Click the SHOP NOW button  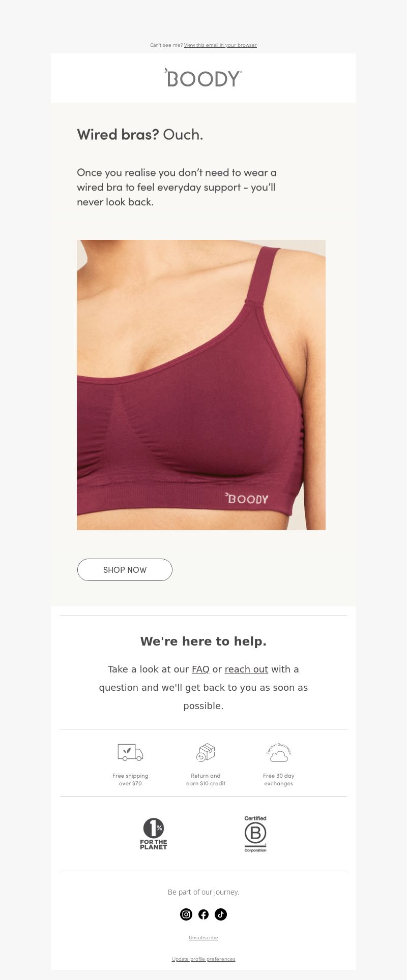click(125, 570)
